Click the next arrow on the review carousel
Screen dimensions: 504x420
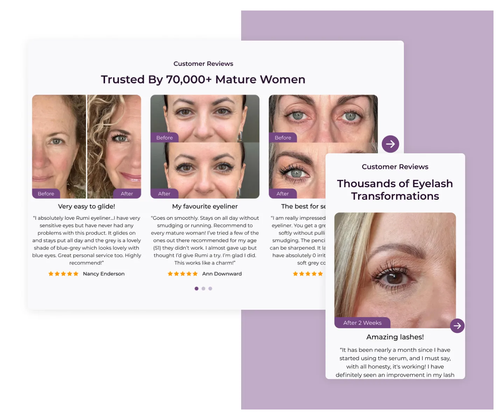[390, 144]
